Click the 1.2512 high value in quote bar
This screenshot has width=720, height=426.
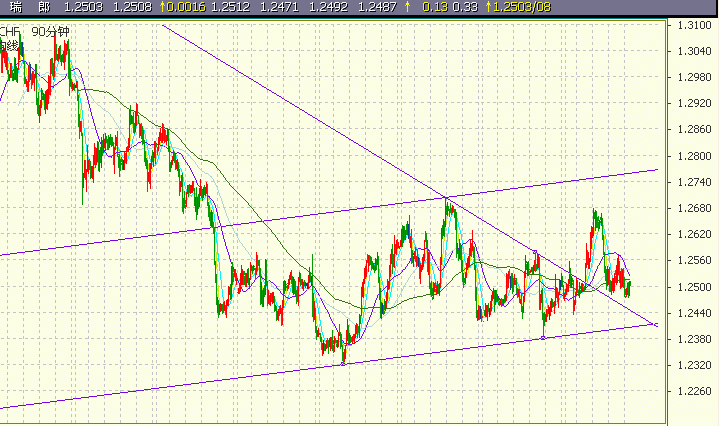click(x=231, y=7)
